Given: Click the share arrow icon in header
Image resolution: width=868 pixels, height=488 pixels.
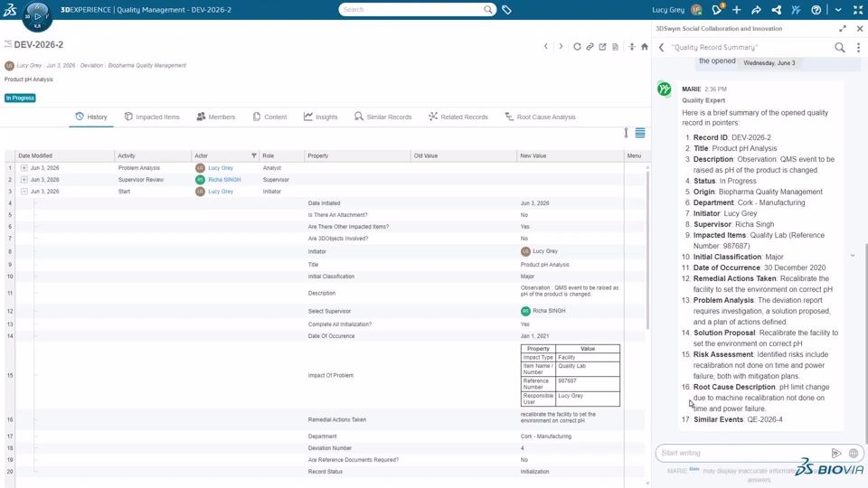Looking at the screenshot, I should click(x=756, y=9).
